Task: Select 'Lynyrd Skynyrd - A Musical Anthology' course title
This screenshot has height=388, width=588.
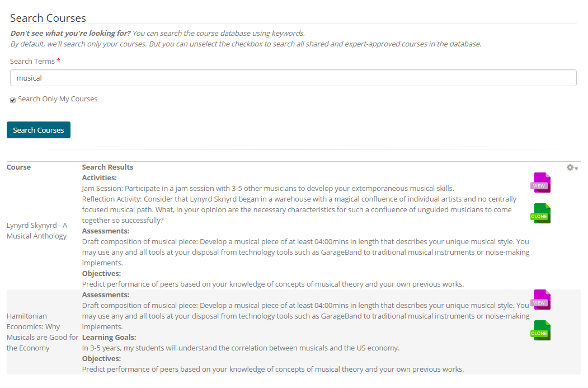Action: pyautogui.click(x=37, y=231)
